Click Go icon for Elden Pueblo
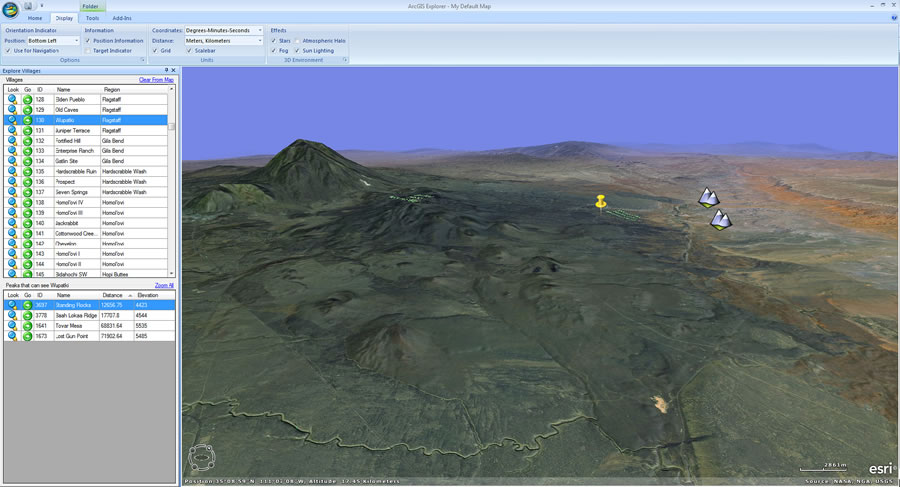The height and width of the screenshot is (487, 900). [x=28, y=99]
